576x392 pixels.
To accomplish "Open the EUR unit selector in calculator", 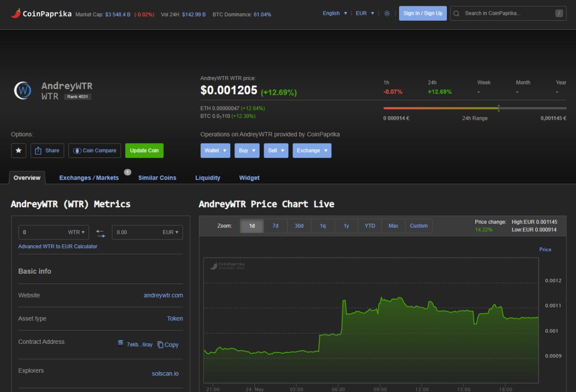I will click(170, 232).
